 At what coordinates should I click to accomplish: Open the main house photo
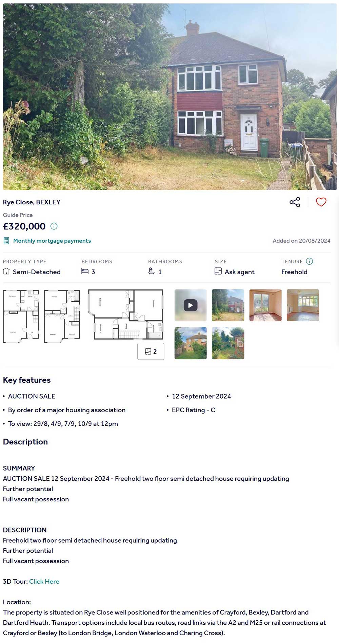tap(169, 97)
